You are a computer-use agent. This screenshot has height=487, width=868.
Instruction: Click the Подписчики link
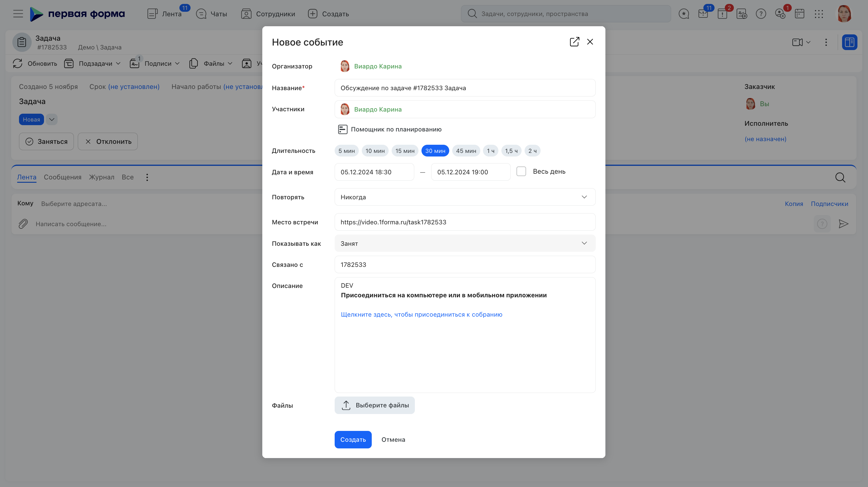829,204
